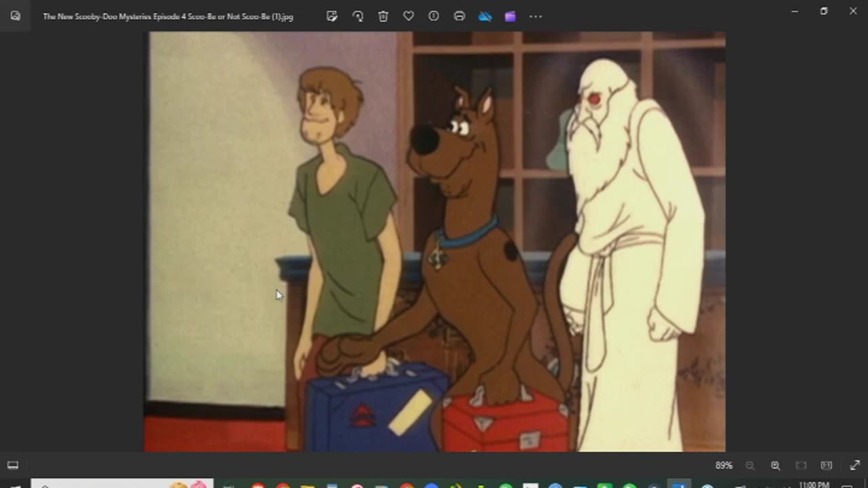
Task: Zoom out with the minus magnifier
Action: coord(750,466)
